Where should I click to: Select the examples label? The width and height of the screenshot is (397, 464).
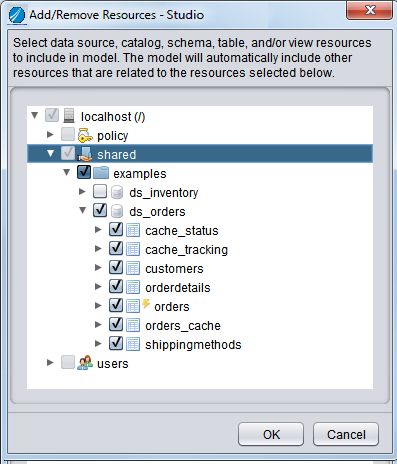pos(140,174)
